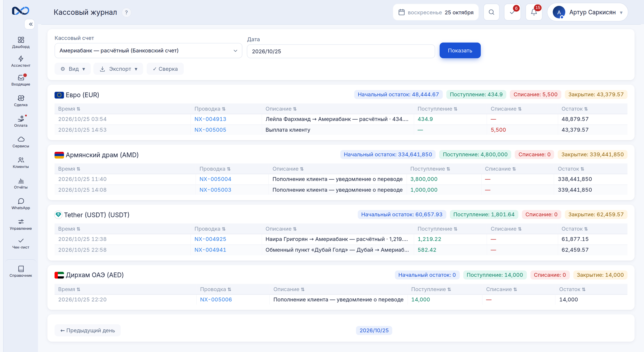
Task: Click the Дата input field
Action: click(x=341, y=51)
